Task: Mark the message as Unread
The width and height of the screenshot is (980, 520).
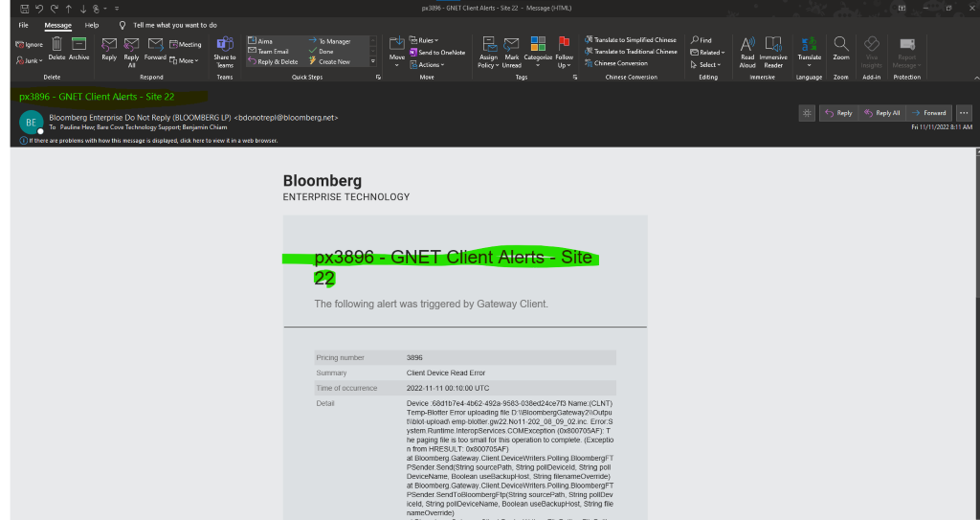Action: (511, 52)
